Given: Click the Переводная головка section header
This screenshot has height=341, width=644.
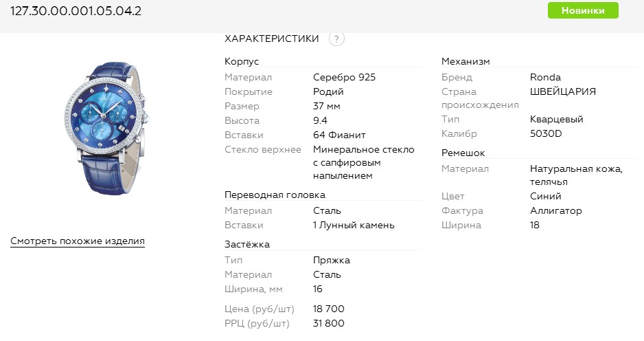Looking at the screenshot, I should point(275,195).
